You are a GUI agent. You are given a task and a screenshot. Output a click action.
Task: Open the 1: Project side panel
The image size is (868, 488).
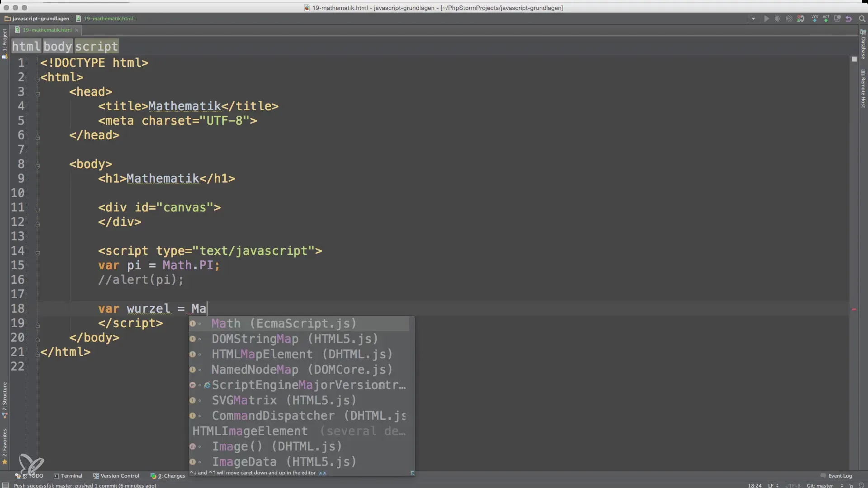coord(5,43)
